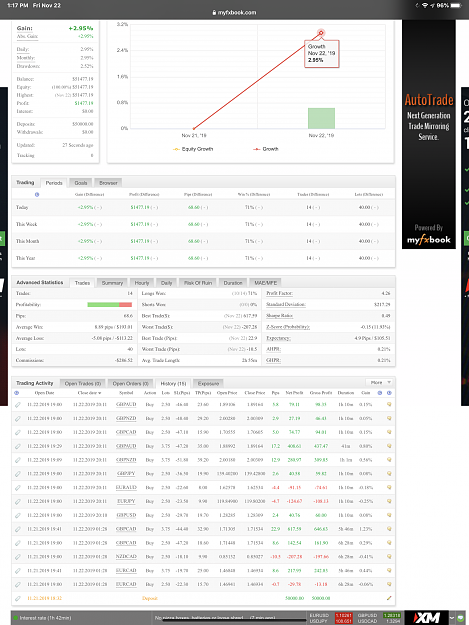Tap the battery indicator in the status bar

pos(456,5)
